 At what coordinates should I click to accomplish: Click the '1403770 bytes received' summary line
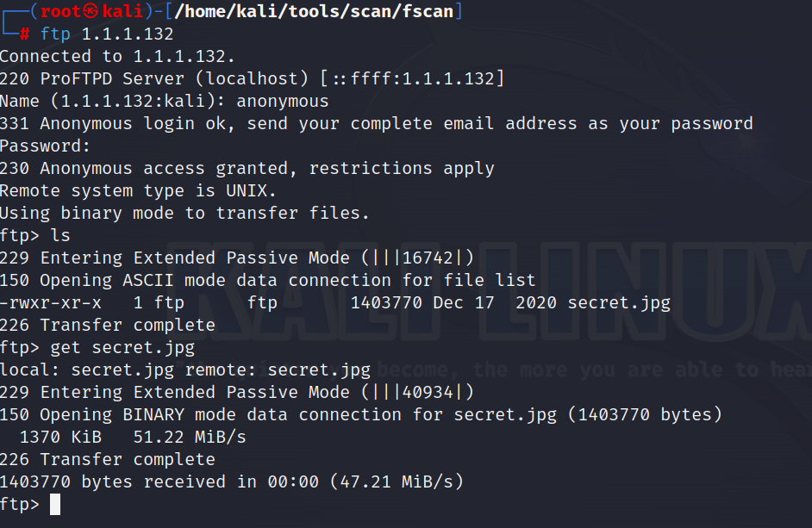[x=232, y=482]
